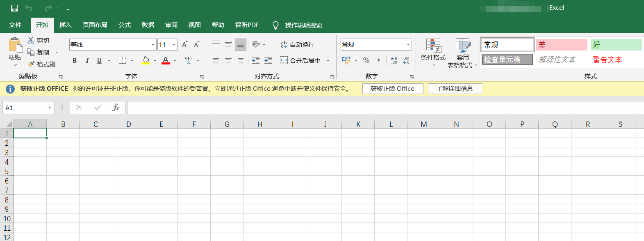Click the Save icon in title bar
This screenshot has width=644, height=241.
click(14, 8)
